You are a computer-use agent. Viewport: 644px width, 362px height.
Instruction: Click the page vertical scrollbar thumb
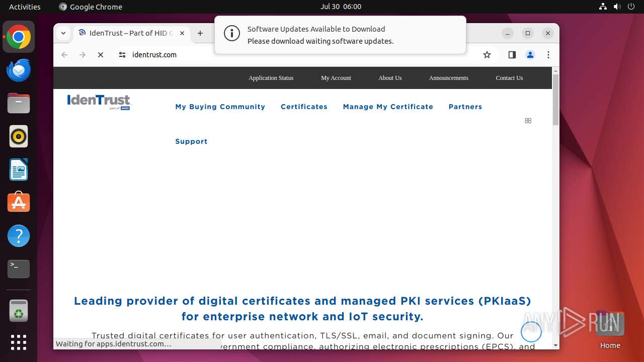pyautogui.click(x=555, y=100)
